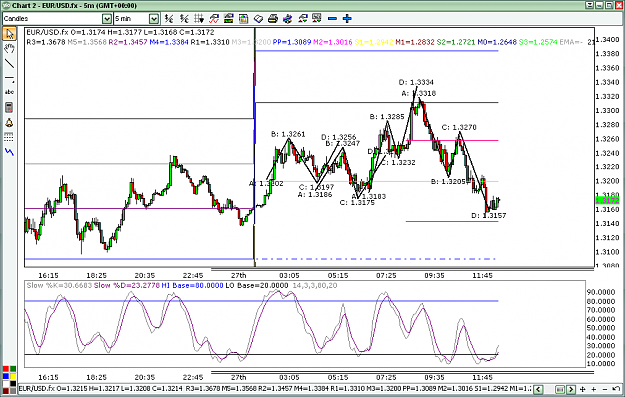Open the 5 min timeframe dropdown
Image resolution: width=625 pixels, height=397 pixels.
154,19
